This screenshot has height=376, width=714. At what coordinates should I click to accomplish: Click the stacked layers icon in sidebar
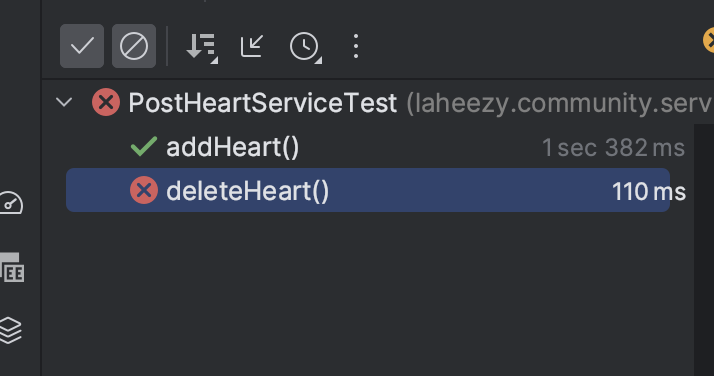10,330
